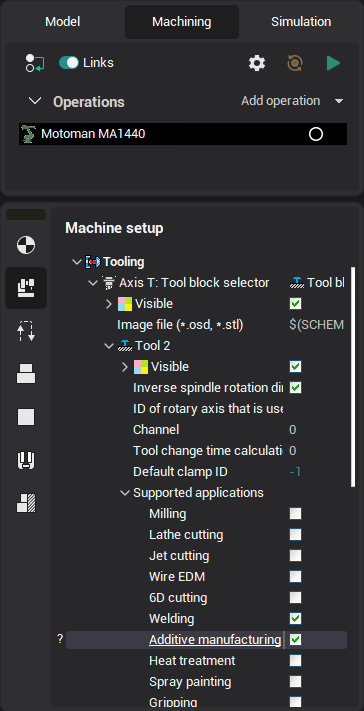Select the Welding row label
The height and width of the screenshot is (711, 364).
coord(171,618)
